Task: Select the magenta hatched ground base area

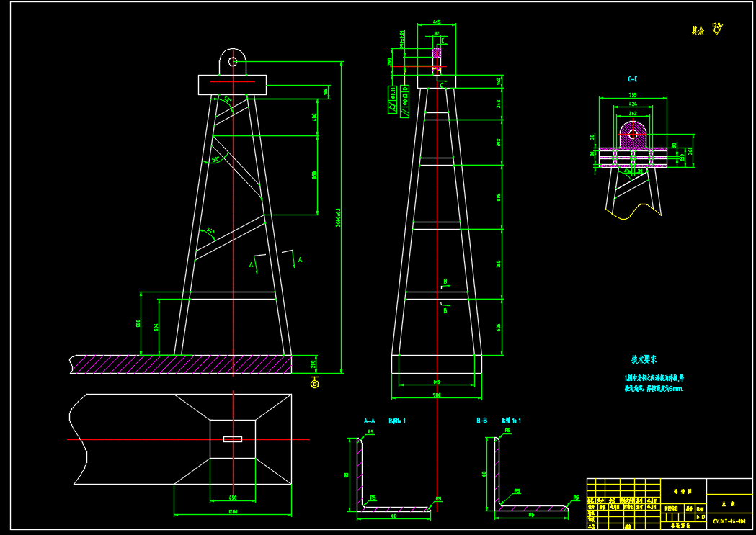Action: click(x=180, y=364)
